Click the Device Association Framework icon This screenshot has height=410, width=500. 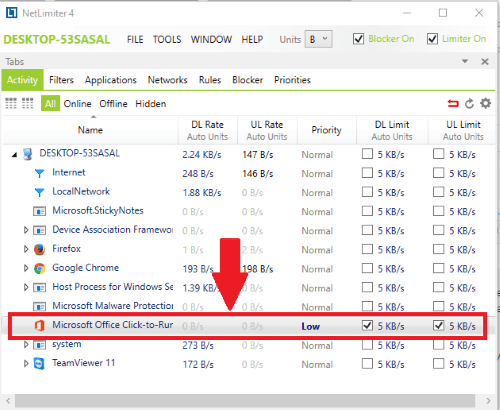(x=39, y=230)
